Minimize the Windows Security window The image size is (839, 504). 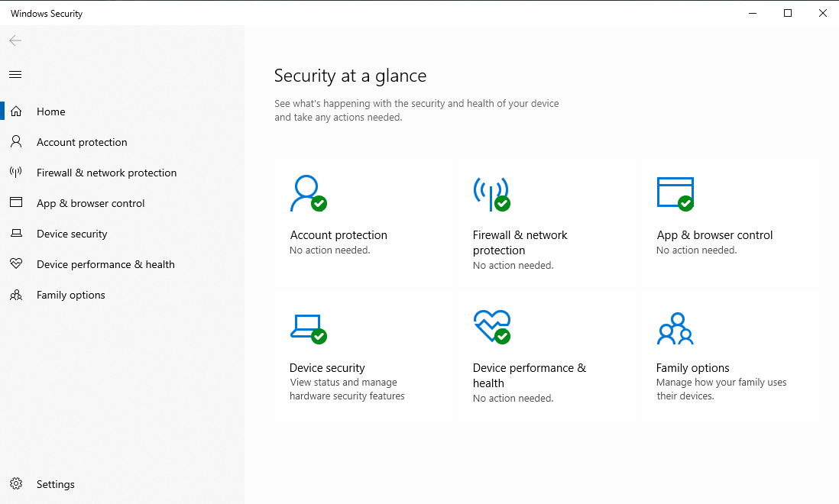pos(753,13)
